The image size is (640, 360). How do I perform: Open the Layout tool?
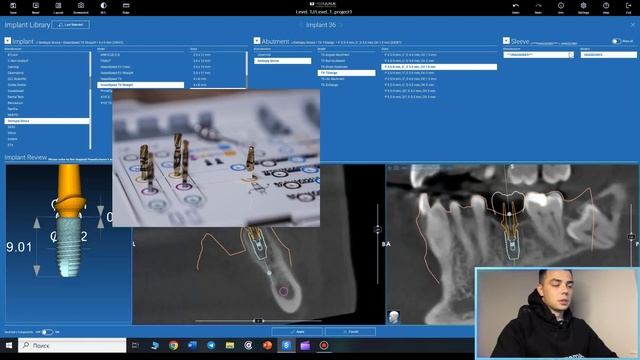(x=58, y=6)
